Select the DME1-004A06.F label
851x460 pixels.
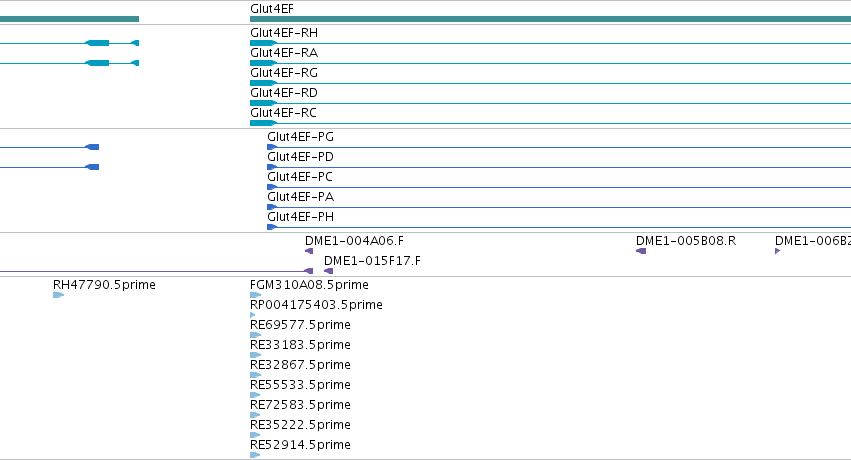(x=354, y=241)
